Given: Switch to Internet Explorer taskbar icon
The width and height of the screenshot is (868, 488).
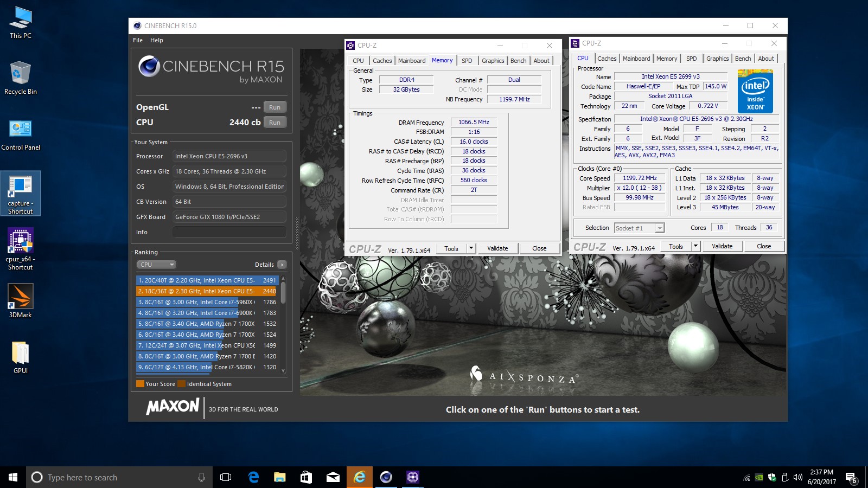Looking at the screenshot, I should pyautogui.click(x=360, y=477).
